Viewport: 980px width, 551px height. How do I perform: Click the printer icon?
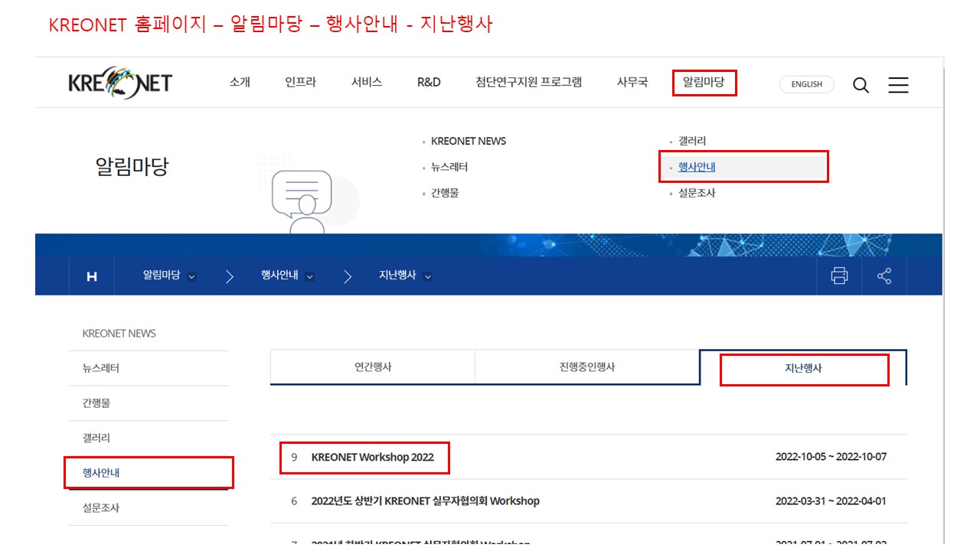839,276
